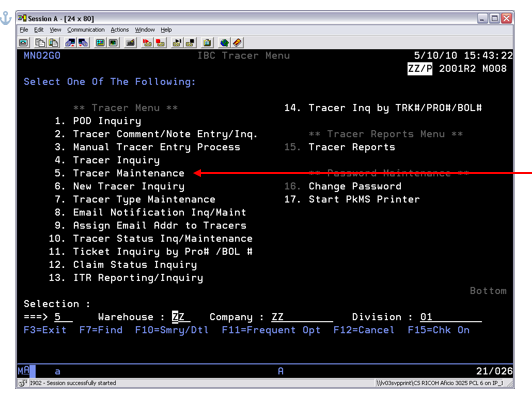
Task: Open the Communication menu
Action: pos(86,30)
